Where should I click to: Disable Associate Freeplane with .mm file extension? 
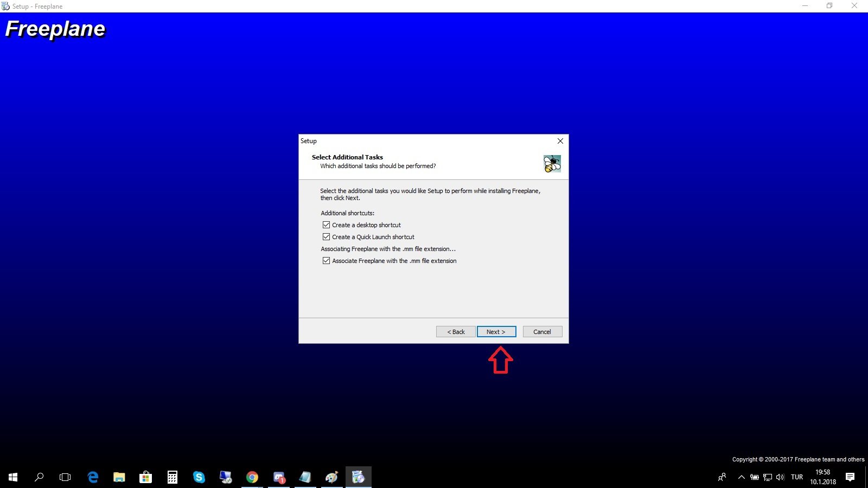326,260
